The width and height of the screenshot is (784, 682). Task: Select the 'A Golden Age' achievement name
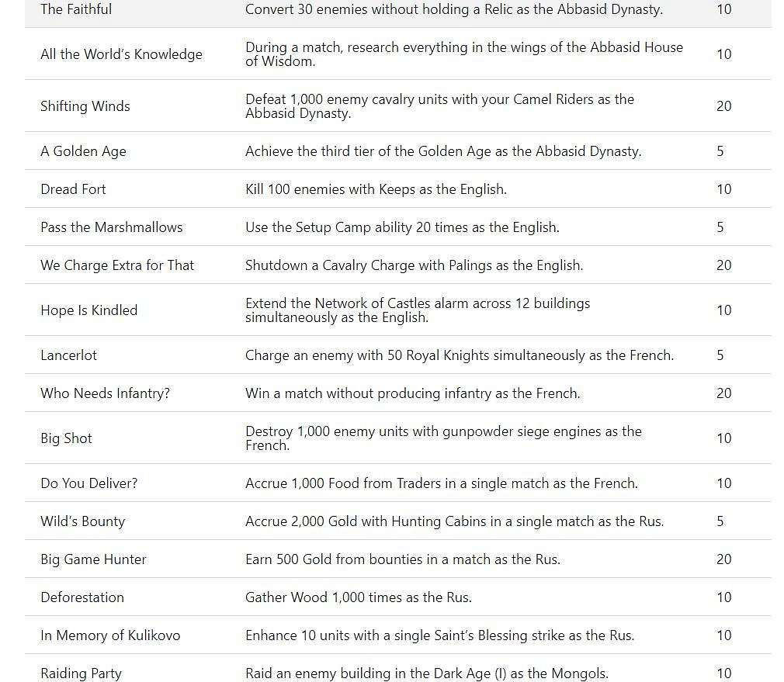pyautogui.click(x=83, y=151)
